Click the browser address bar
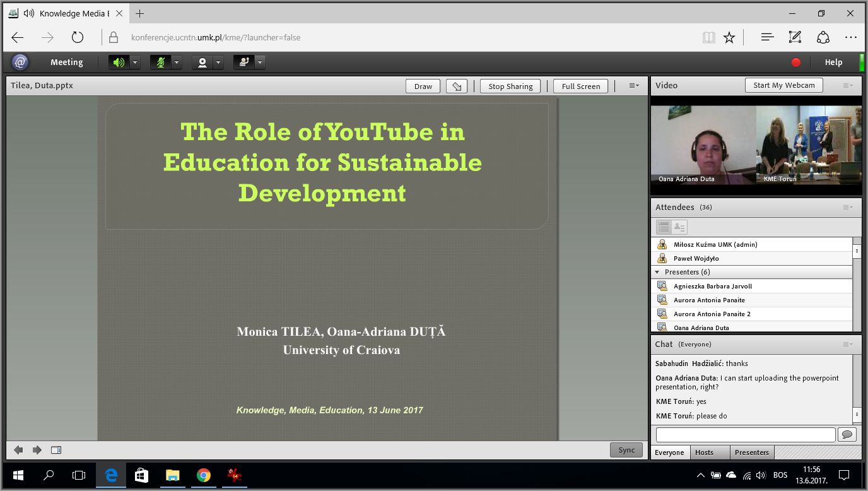The width and height of the screenshot is (868, 491). pyautogui.click(x=404, y=37)
